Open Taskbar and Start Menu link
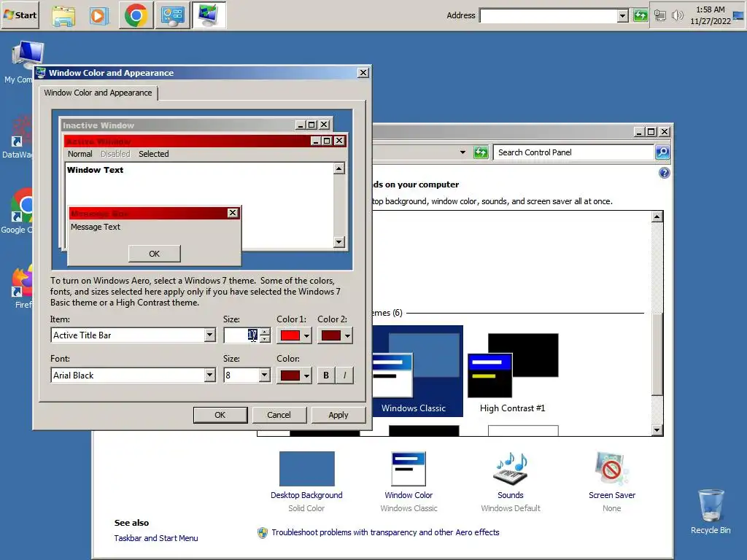 point(156,538)
